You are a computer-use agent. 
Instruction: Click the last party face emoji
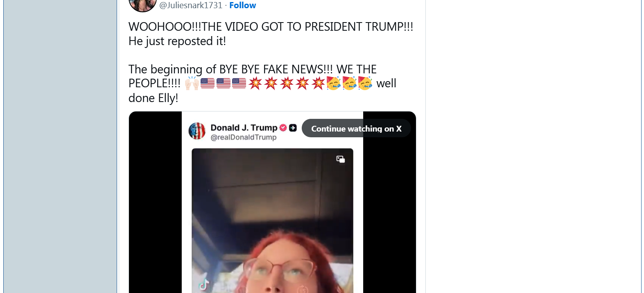point(365,83)
